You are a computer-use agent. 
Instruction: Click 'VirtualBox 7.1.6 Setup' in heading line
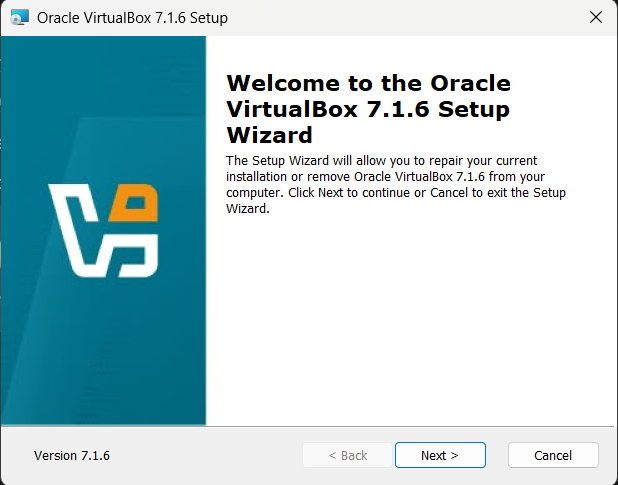pos(368,109)
